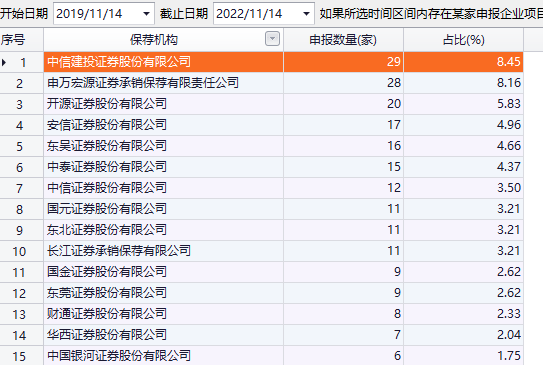Select the 申万宏源证券承销保荐有限责任公司 row

tap(261, 83)
